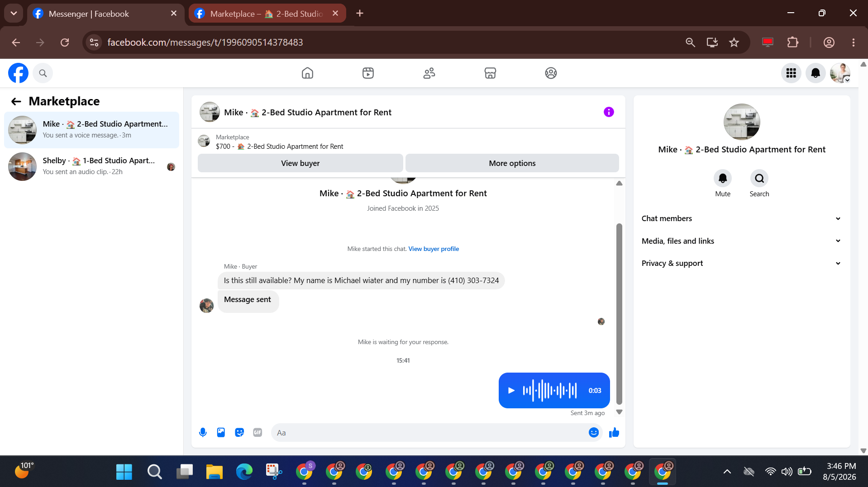Open the Chrome profile icon
Image resolution: width=868 pixels, height=487 pixels.
coord(829,43)
